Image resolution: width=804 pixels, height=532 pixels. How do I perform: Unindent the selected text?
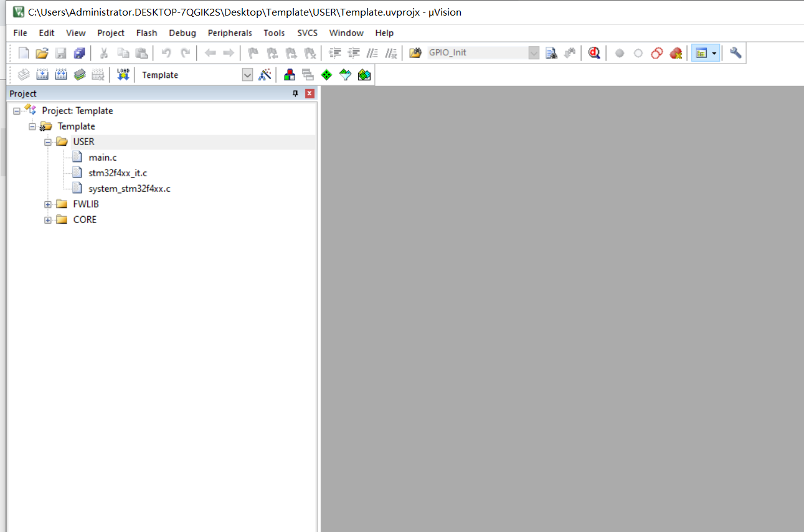click(354, 53)
